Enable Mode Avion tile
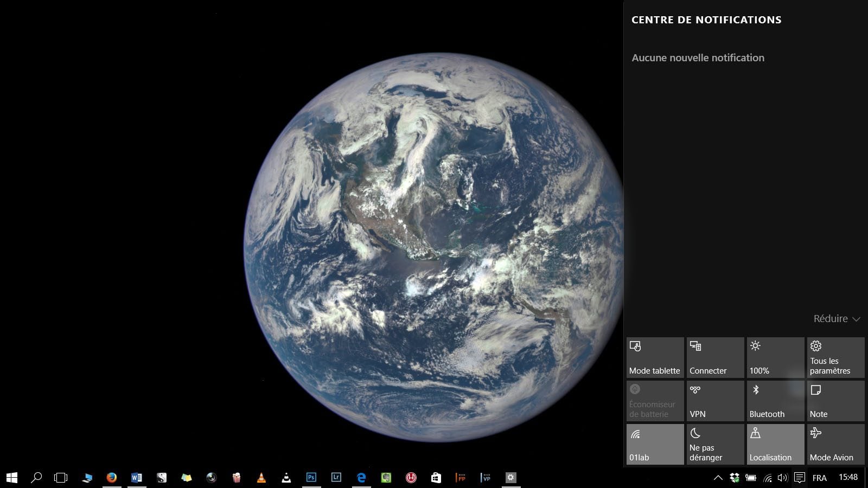Viewport: 868px width, 488px height. click(835, 445)
